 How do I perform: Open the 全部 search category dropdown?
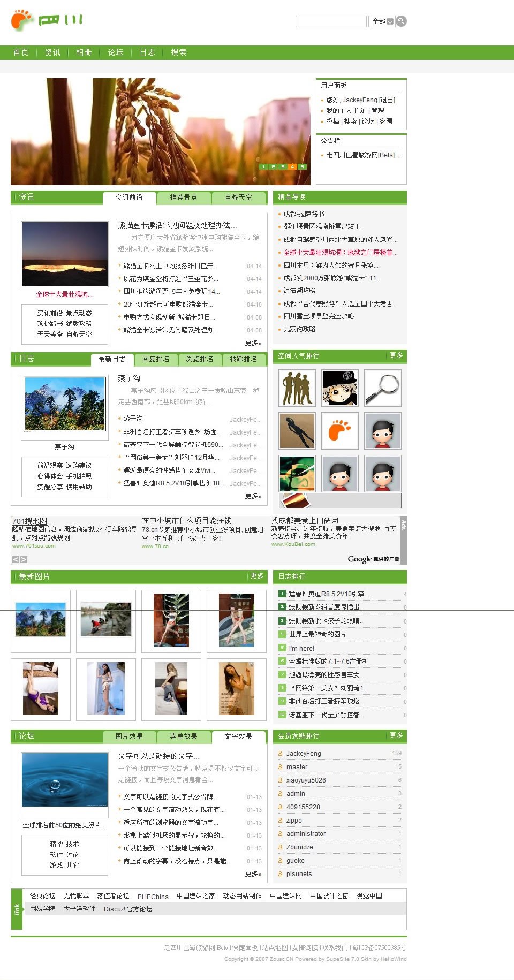coord(382,21)
